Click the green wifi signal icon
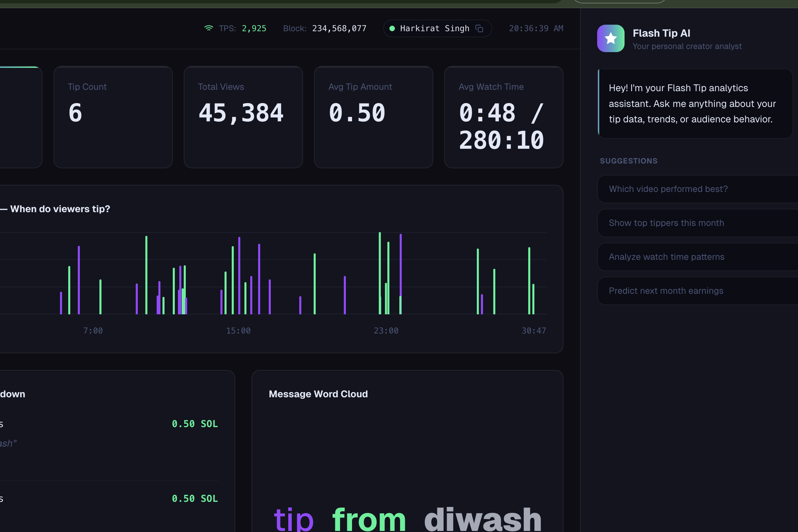Image resolution: width=798 pixels, height=532 pixels. (x=208, y=28)
